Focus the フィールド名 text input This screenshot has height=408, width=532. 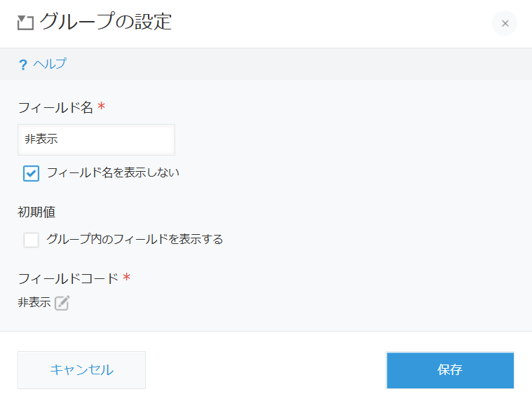[96, 140]
